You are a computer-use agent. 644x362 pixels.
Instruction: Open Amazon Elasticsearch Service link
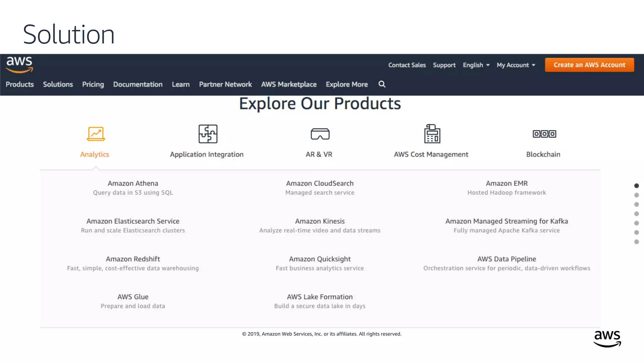(x=133, y=221)
